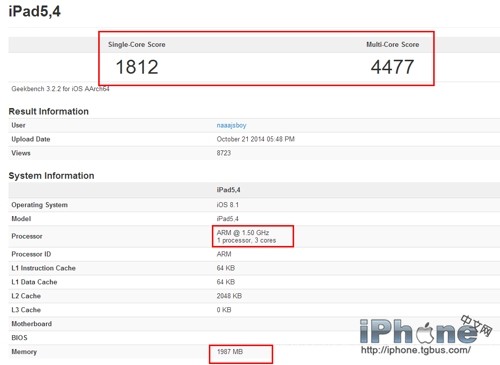
Task: Select the Memory value 1987 MB
Action: point(230,352)
